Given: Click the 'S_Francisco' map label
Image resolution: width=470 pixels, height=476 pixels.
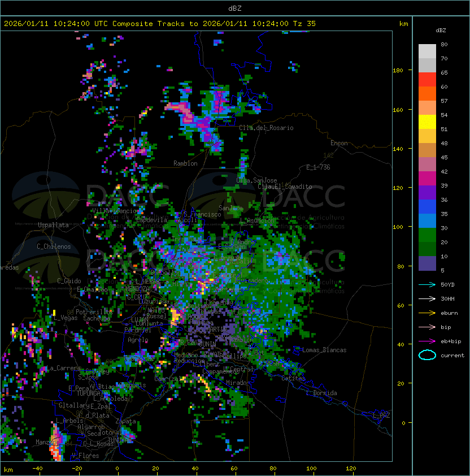Looking at the screenshot, I should point(203,214).
